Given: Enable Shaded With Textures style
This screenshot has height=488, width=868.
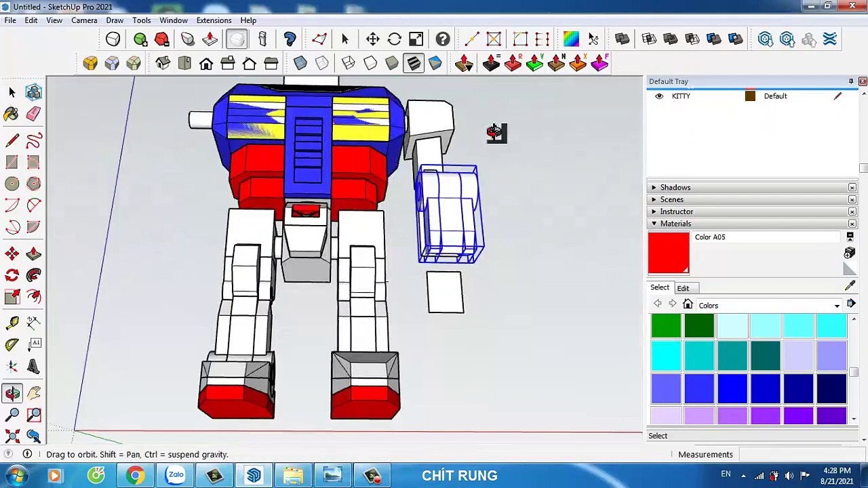Looking at the screenshot, I should point(414,64).
